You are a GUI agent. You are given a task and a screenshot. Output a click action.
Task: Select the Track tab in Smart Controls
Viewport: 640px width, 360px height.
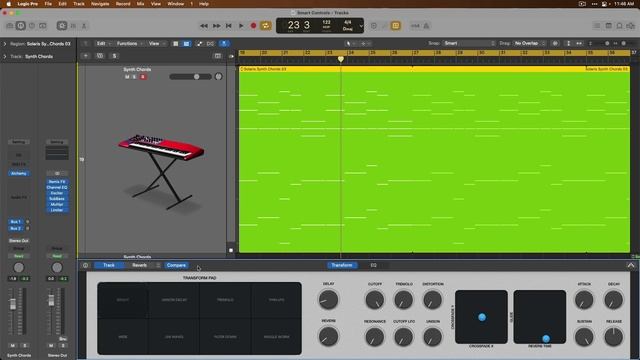[x=109, y=265]
